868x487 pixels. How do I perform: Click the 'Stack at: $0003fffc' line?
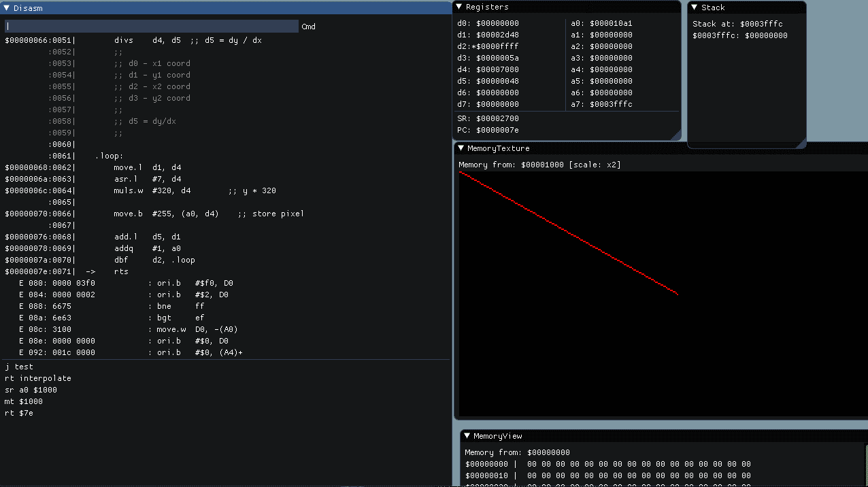[738, 24]
